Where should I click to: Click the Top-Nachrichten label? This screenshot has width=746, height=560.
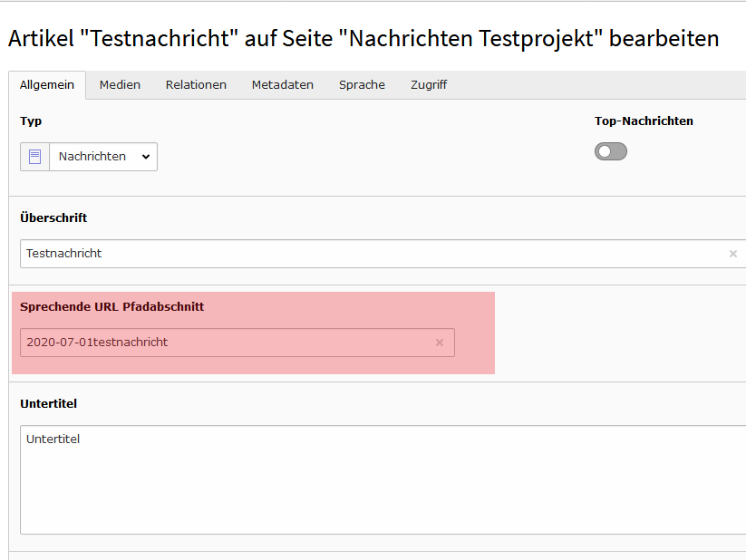click(644, 121)
